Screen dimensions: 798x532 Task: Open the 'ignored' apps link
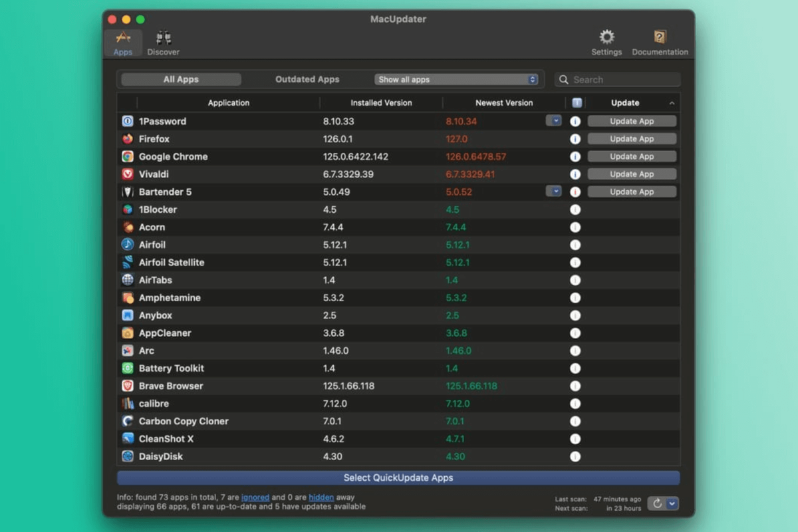(x=255, y=497)
